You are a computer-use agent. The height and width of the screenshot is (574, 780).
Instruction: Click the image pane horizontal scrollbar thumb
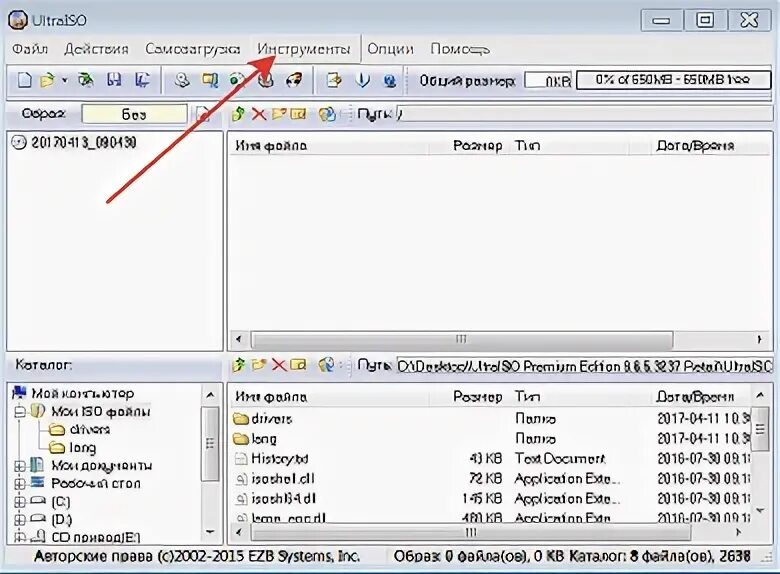tap(462, 339)
